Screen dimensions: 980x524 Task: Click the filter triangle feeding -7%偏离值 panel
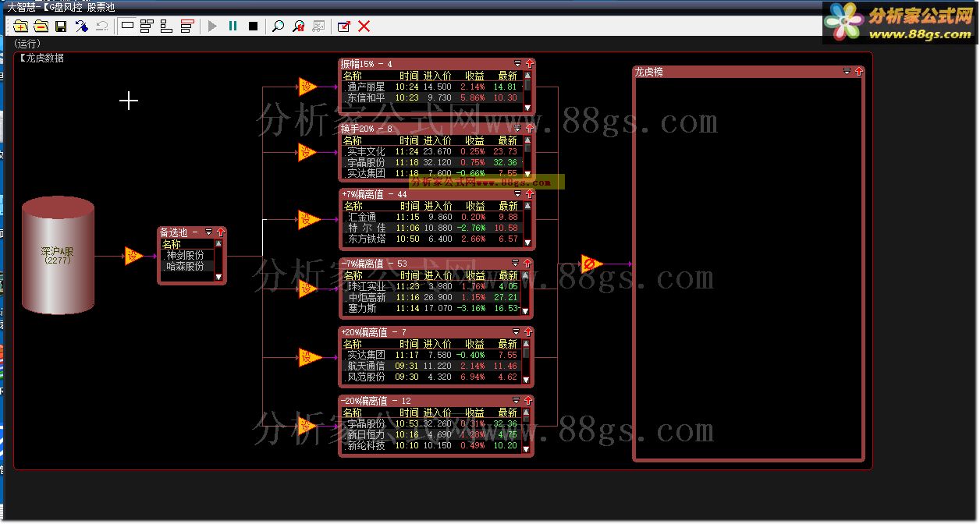coord(307,289)
